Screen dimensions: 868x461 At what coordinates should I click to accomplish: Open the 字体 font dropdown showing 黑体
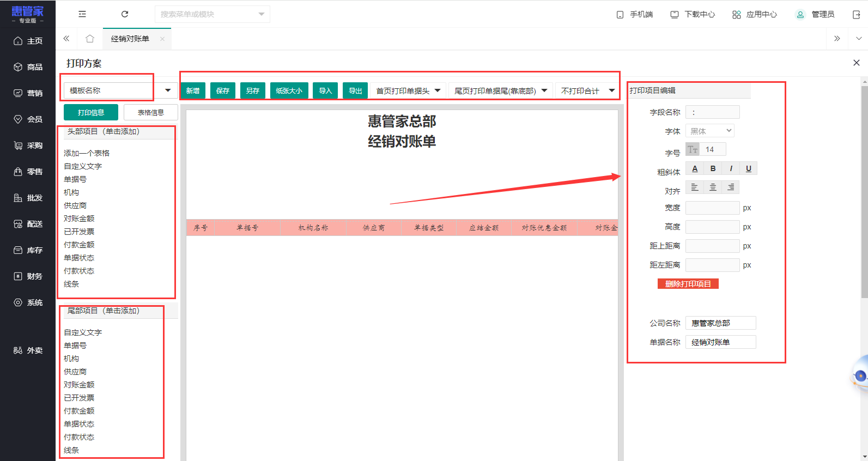click(x=710, y=131)
